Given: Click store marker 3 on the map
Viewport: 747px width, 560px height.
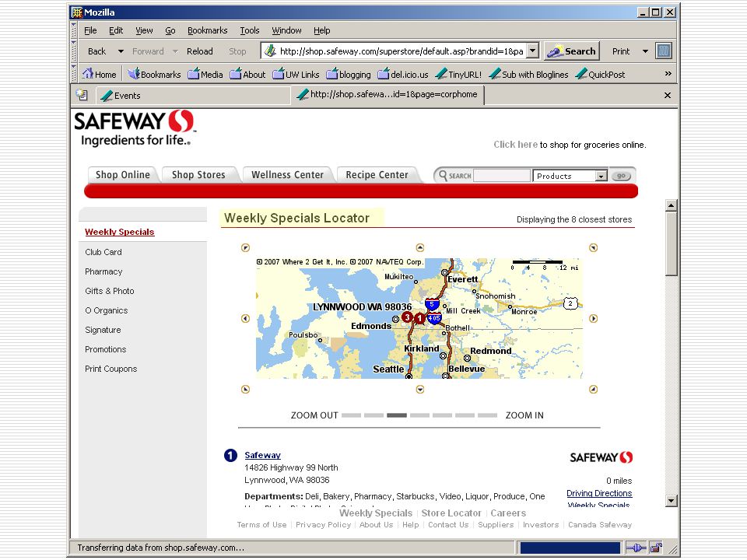Looking at the screenshot, I should (407, 317).
